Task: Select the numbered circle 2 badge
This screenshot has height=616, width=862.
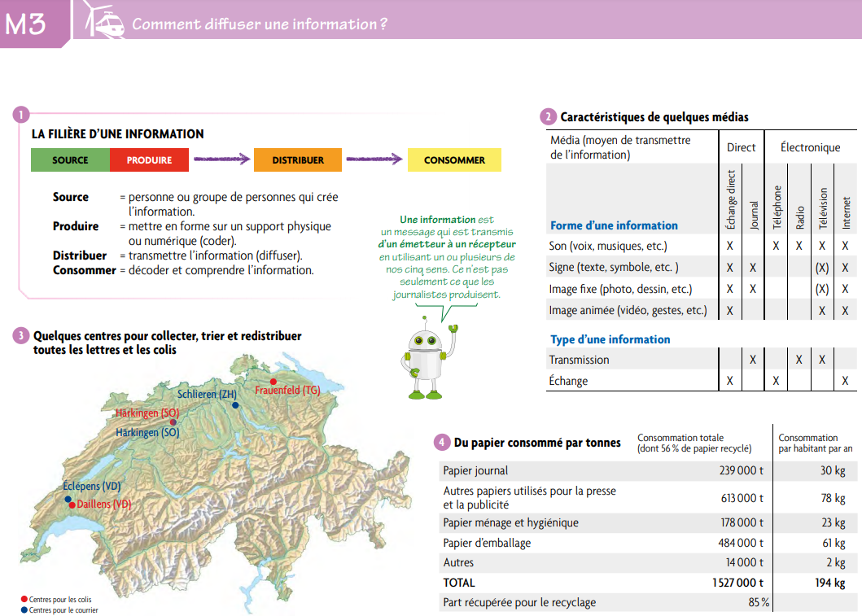Action: point(548,116)
